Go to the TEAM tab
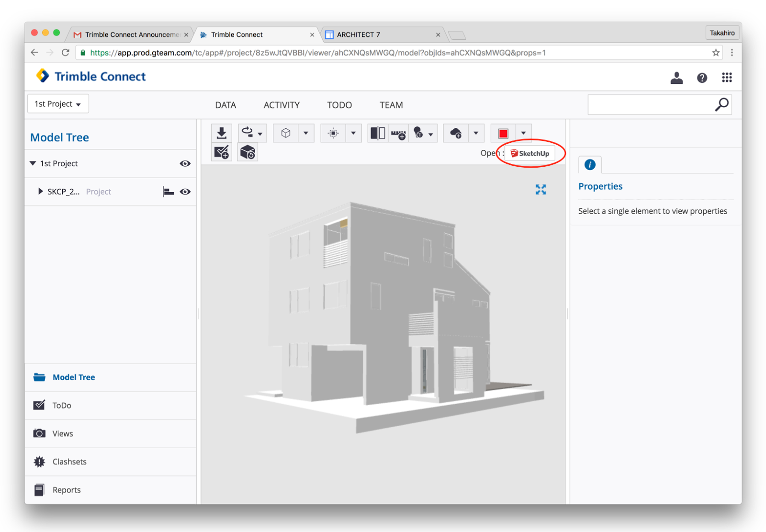This screenshot has width=766, height=532. click(391, 105)
